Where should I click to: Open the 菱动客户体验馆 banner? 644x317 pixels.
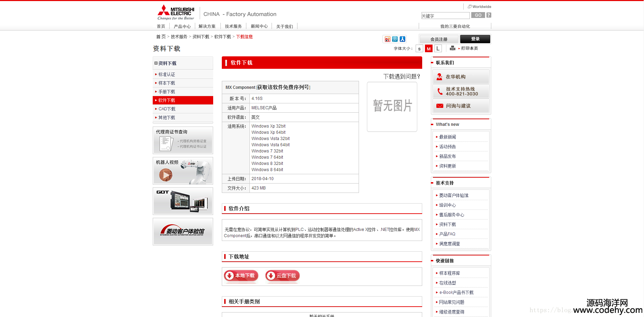tap(183, 232)
